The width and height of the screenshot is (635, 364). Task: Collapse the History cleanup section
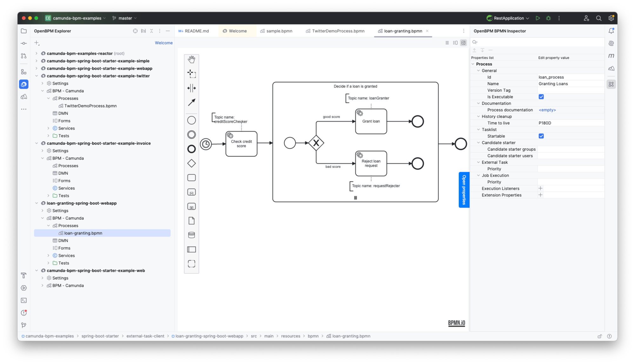(x=478, y=116)
